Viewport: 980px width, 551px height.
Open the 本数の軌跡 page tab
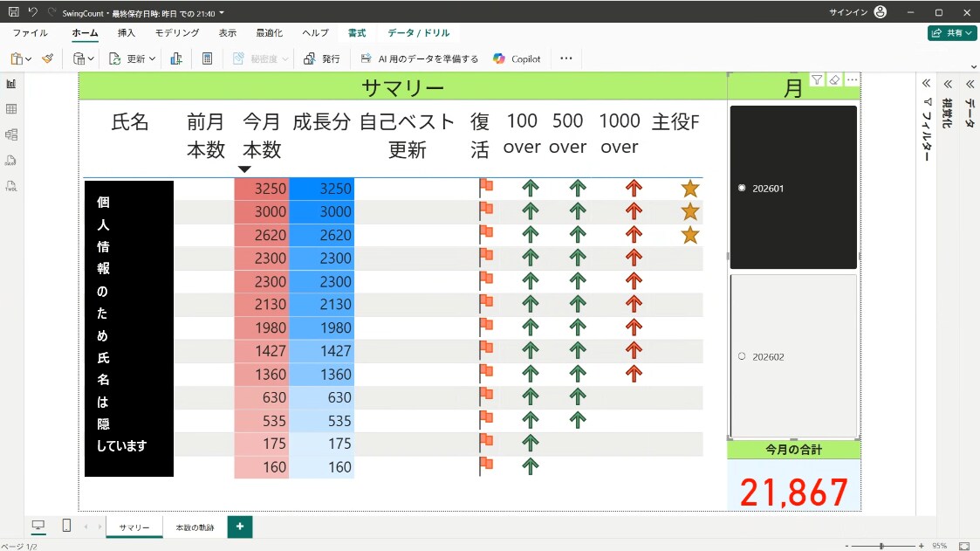(195, 527)
